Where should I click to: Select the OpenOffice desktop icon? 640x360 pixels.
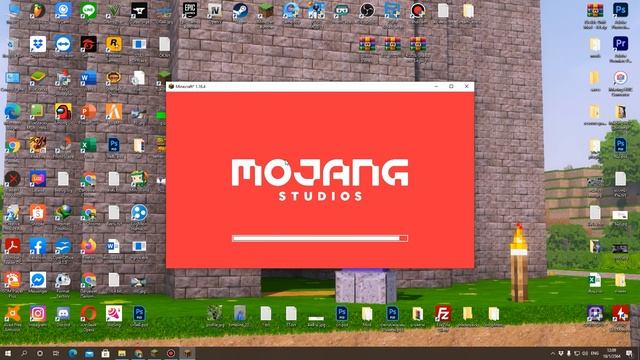[x=63, y=246]
